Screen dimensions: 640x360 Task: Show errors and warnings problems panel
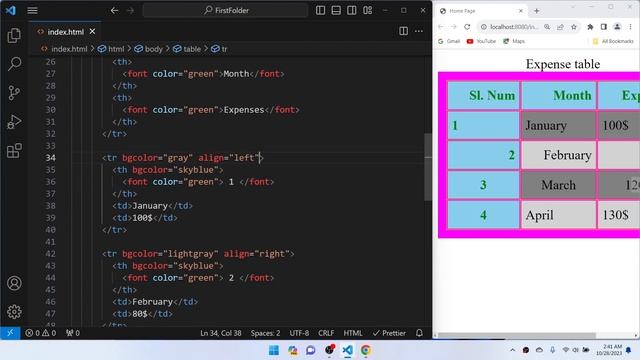40,333
